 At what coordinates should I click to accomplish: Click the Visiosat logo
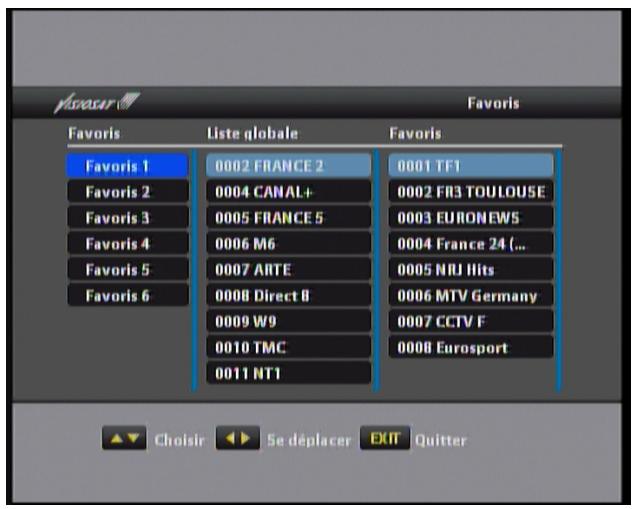[x=97, y=102]
